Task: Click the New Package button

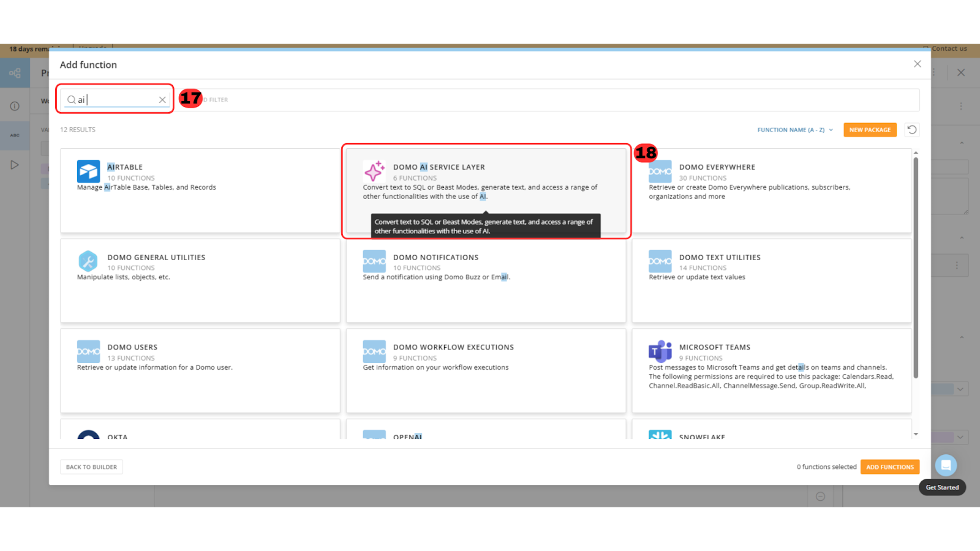Action: pos(870,130)
